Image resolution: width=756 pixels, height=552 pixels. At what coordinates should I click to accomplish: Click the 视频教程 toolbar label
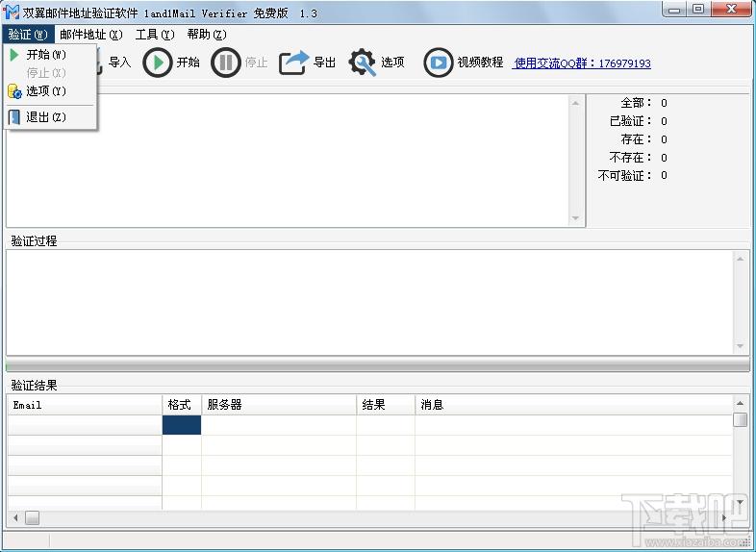[480, 63]
